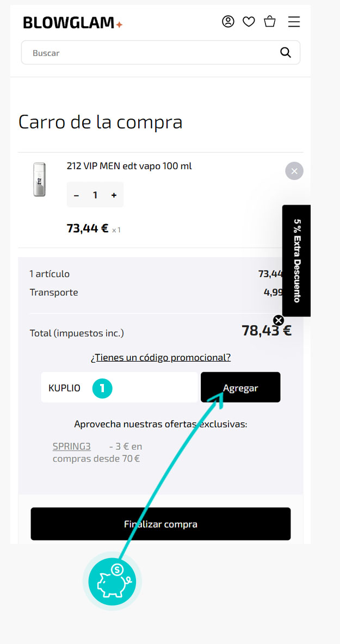Expand the ¿Tienes un código promocional? link
340x644 pixels.
(x=160, y=357)
